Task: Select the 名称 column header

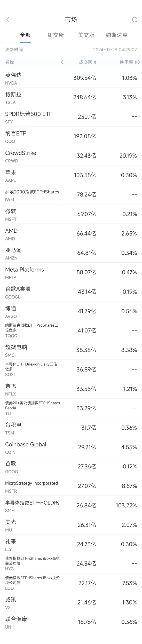Action: pyautogui.click(x=10, y=62)
